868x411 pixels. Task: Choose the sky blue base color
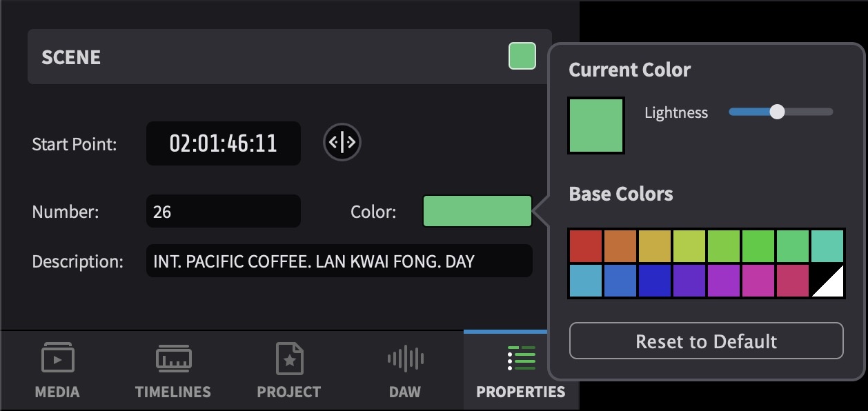click(586, 281)
